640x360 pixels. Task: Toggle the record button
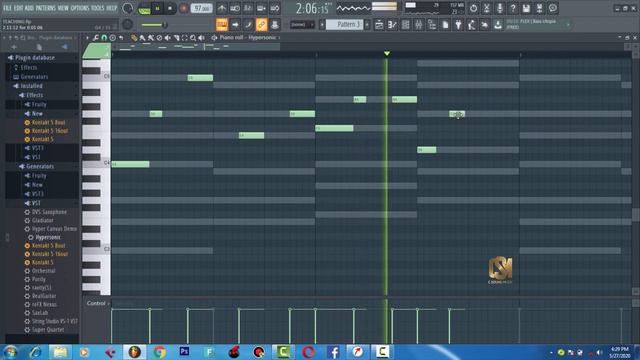184,8
